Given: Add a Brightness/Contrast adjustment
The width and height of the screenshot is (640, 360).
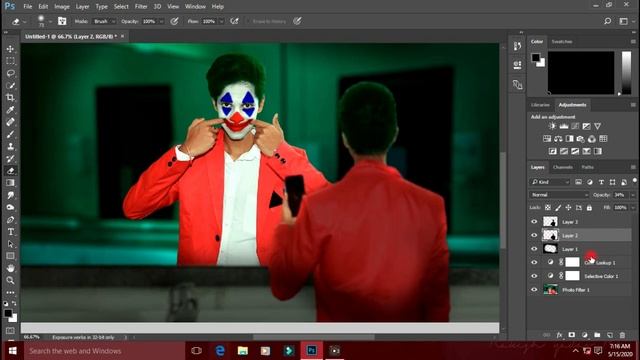Looking at the screenshot, I should click(552, 126).
